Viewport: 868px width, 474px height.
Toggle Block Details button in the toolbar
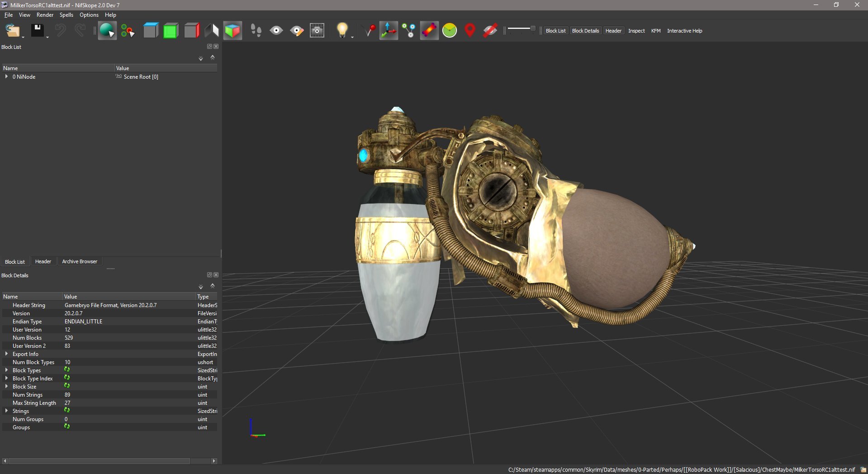(x=585, y=31)
